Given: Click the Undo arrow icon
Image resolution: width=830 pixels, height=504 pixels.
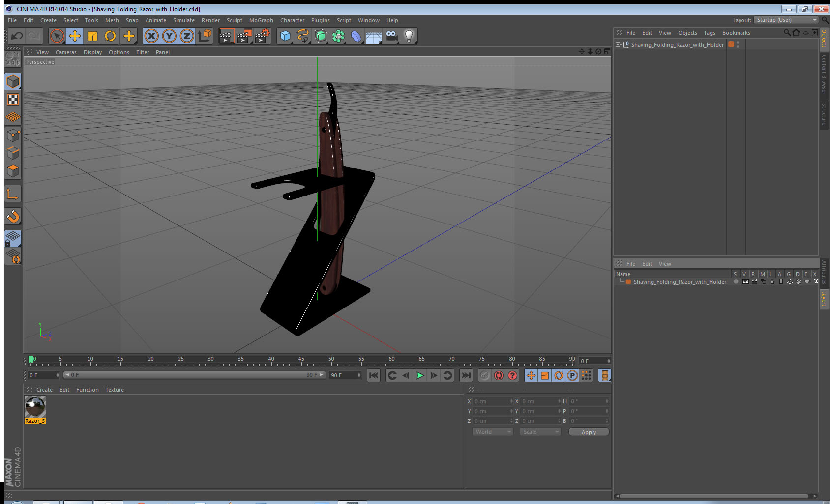Looking at the screenshot, I should (17, 36).
